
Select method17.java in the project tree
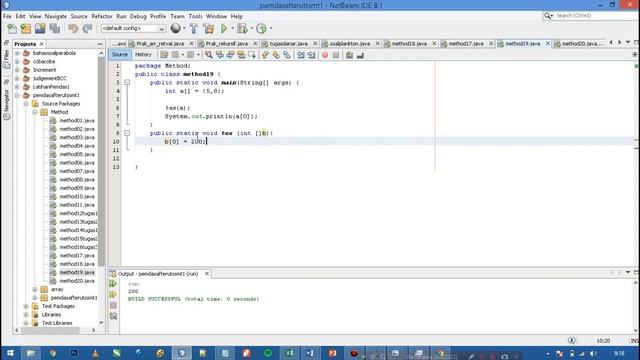(77, 256)
